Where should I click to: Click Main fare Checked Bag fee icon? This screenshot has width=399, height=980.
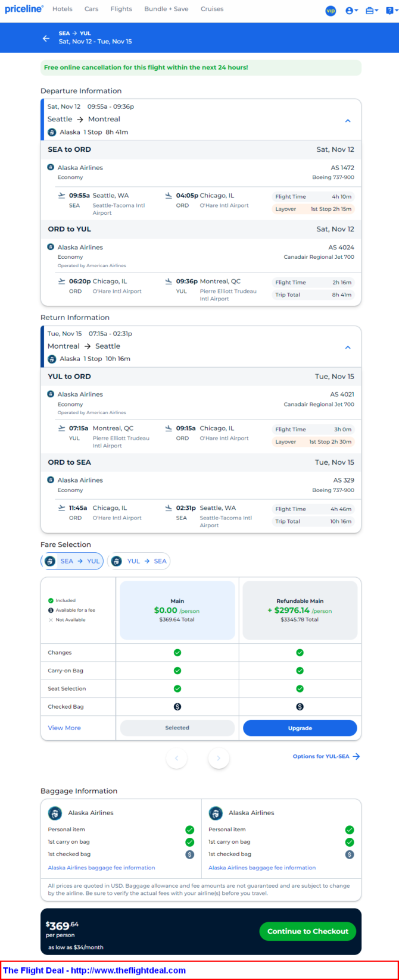177,707
